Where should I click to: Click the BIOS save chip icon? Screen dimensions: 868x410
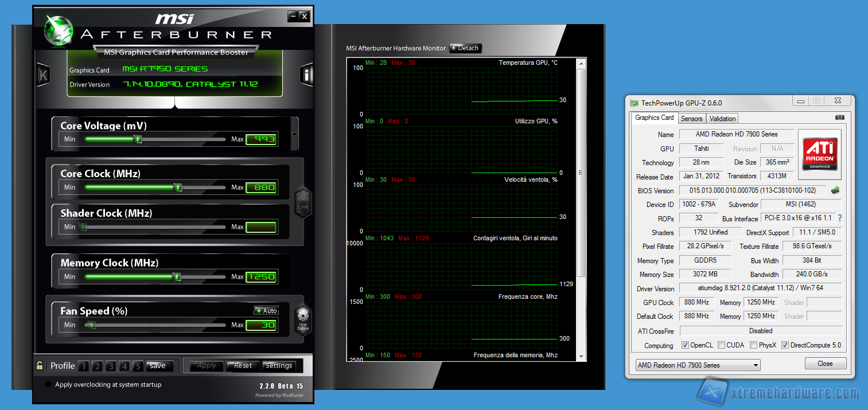click(835, 190)
